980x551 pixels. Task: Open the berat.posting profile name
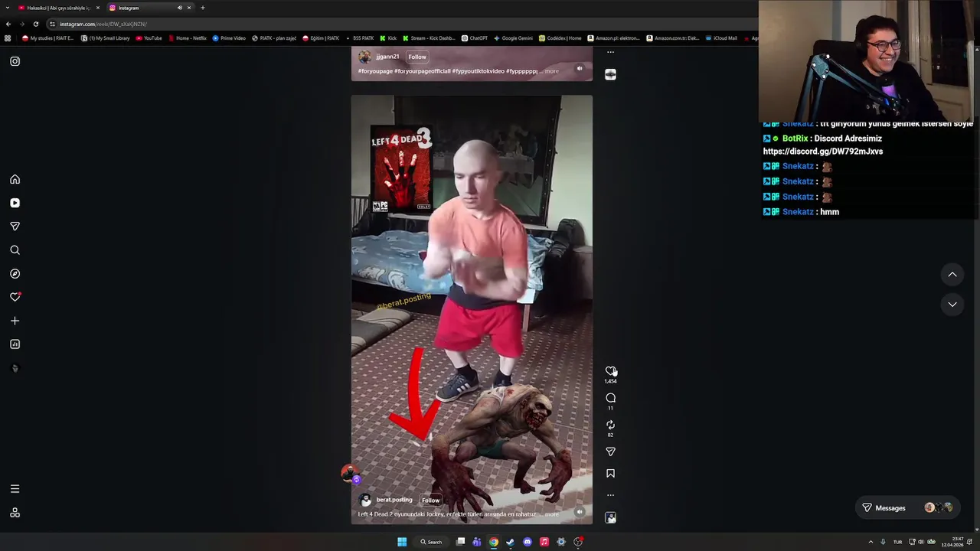pyautogui.click(x=394, y=500)
